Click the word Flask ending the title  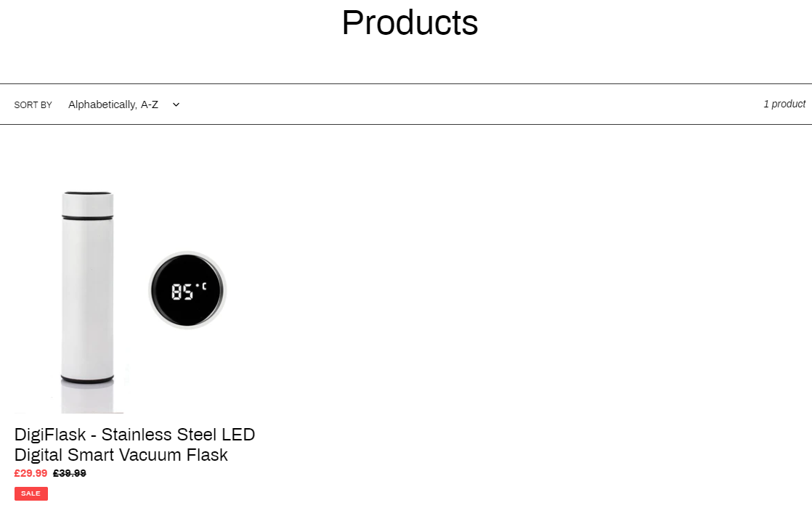point(207,455)
